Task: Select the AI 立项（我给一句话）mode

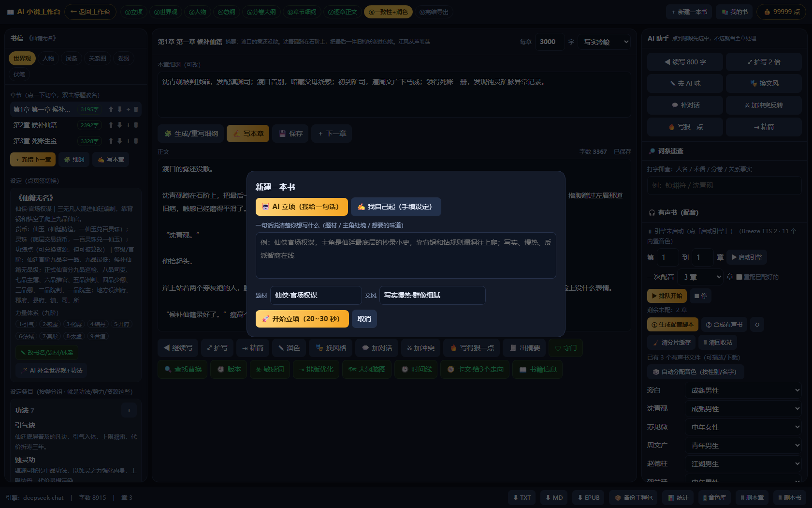Action: [302, 207]
